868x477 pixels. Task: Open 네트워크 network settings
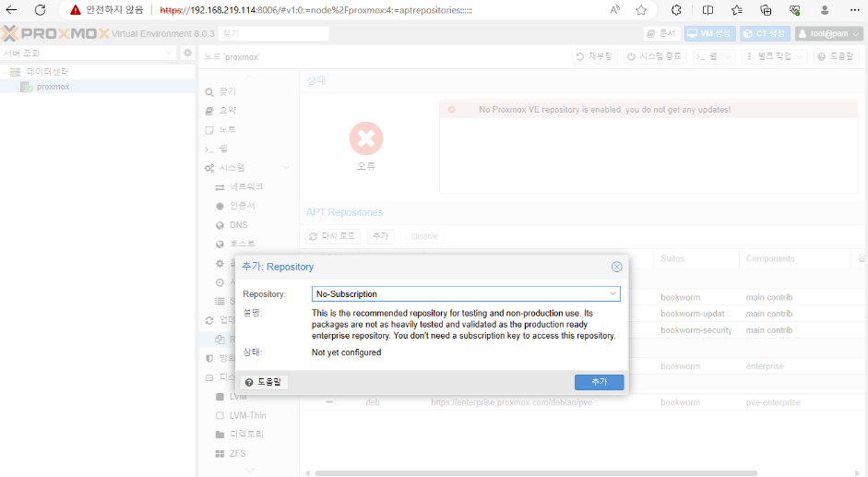pyautogui.click(x=246, y=187)
